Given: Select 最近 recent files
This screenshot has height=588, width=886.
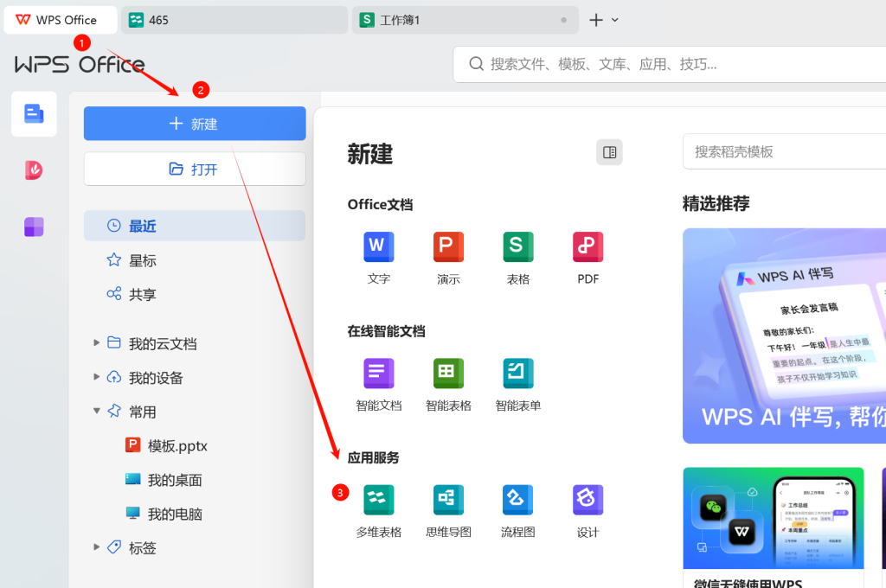Looking at the screenshot, I should click(195, 226).
